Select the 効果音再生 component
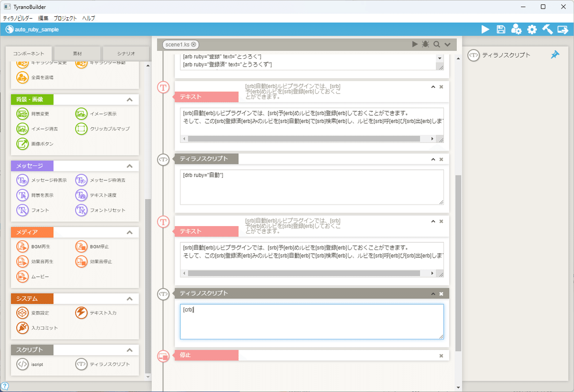This screenshot has height=392, width=574. click(x=35, y=261)
